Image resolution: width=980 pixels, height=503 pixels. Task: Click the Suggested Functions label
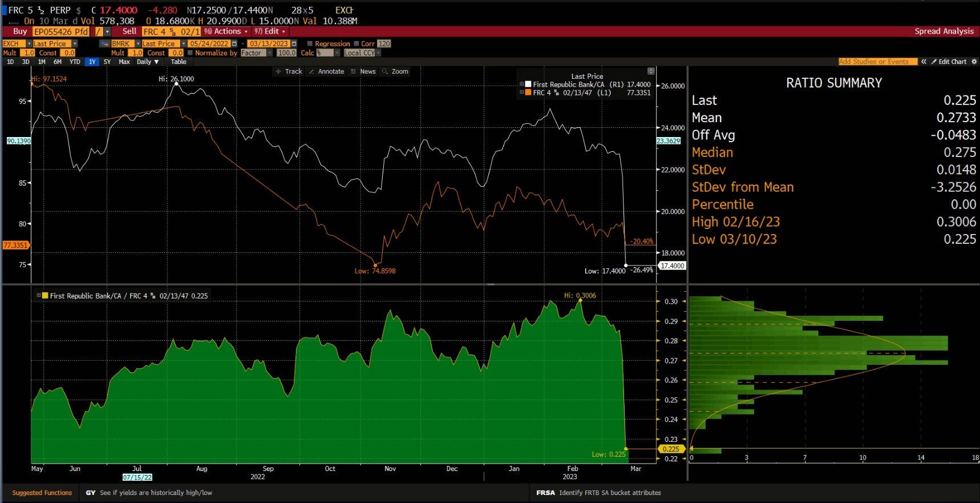tap(42, 493)
